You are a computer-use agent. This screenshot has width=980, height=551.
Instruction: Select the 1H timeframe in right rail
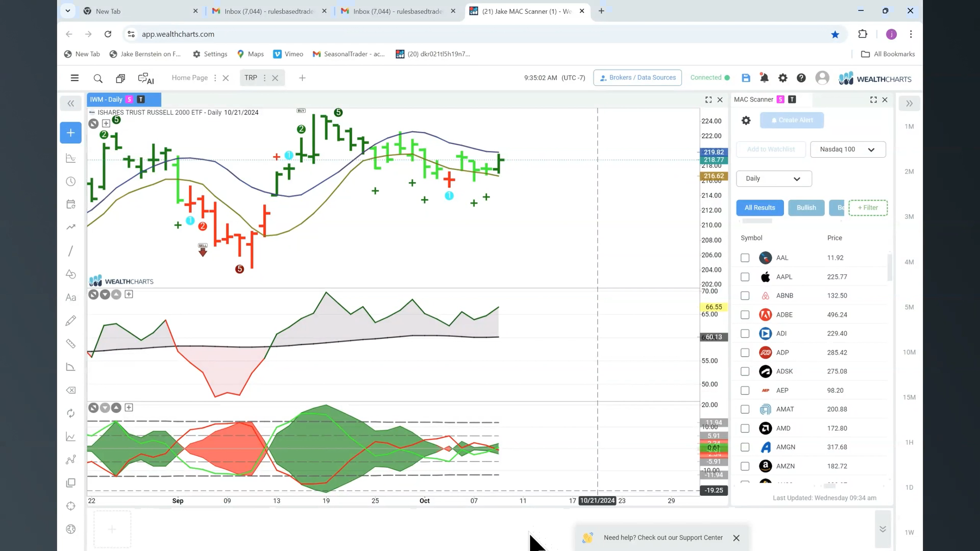[909, 442]
